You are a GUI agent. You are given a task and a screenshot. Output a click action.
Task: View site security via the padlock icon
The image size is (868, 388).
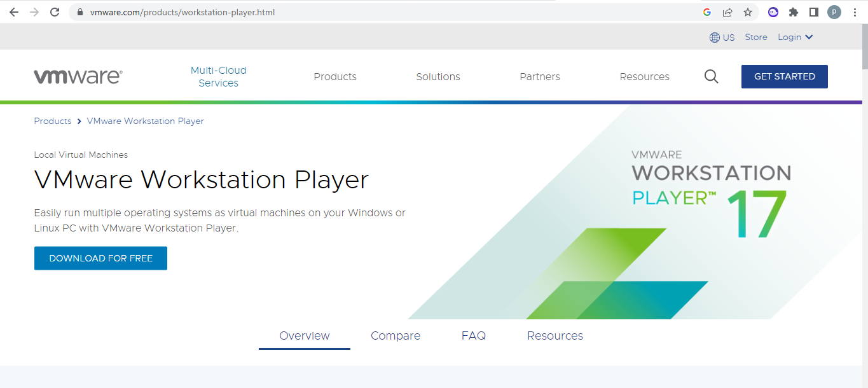pyautogui.click(x=79, y=11)
